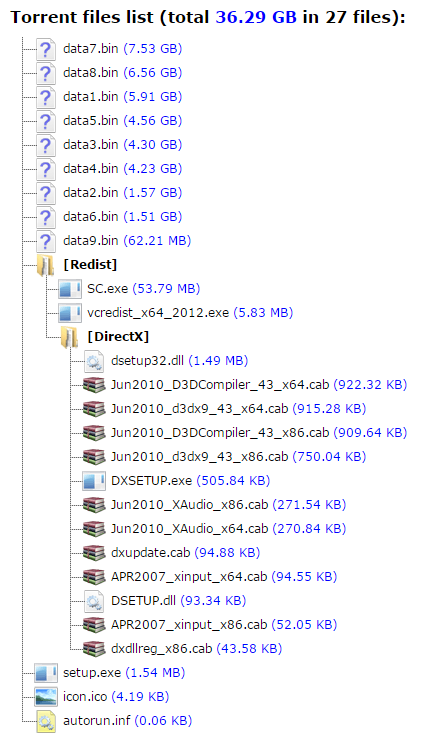Select the Jun2010_D3DCompiler_43_x64.cab file name
Image resolution: width=444 pixels, height=751 pixels.
click(220, 384)
